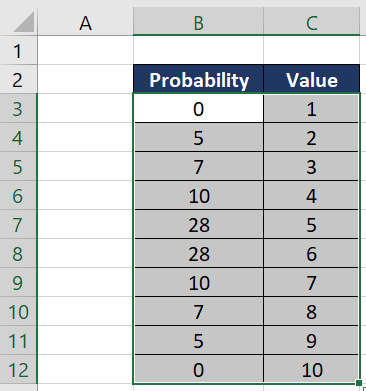Select cell C8 containing 6

click(312, 253)
